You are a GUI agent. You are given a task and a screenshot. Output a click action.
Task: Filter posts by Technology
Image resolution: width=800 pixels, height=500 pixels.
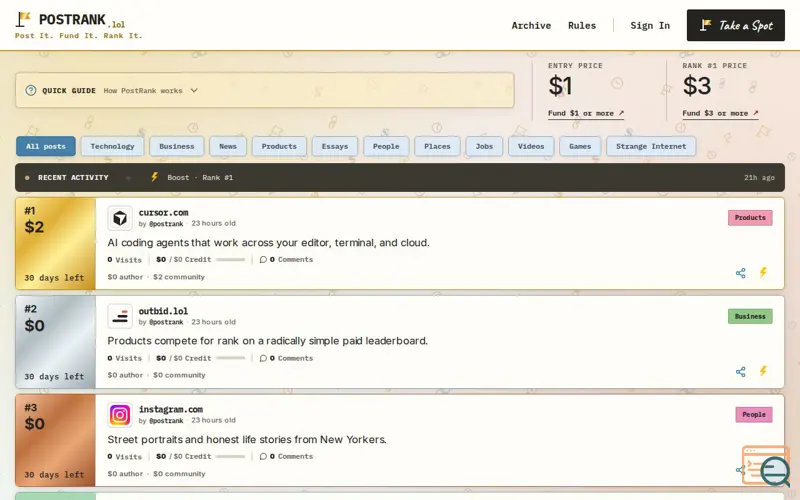tap(112, 146)
